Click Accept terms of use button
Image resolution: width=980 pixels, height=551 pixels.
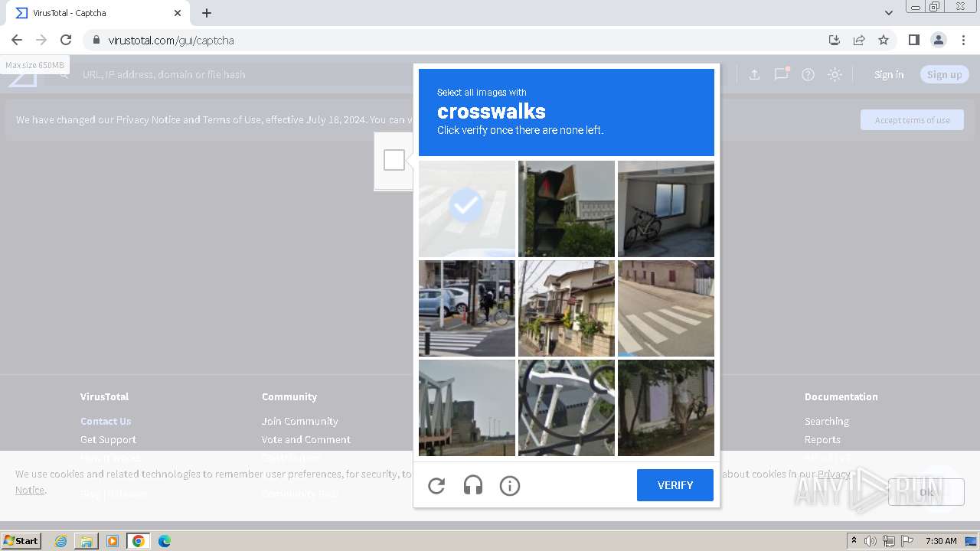[912, 120]
